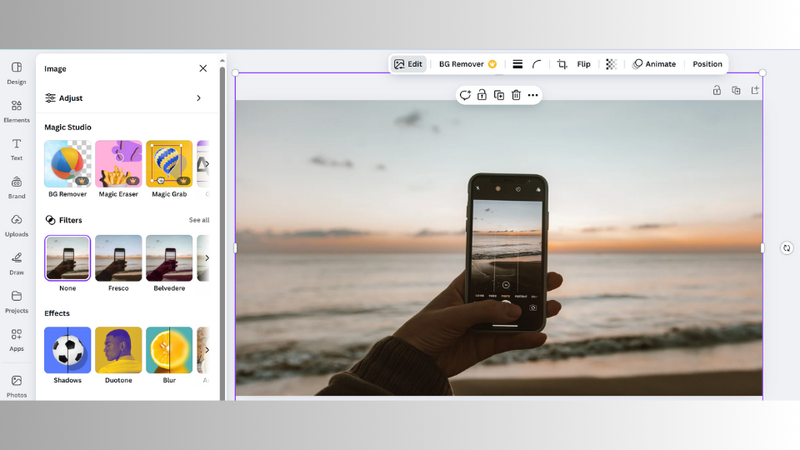
Task: Open the Photos sidebar tab
Action: point(16,386)
